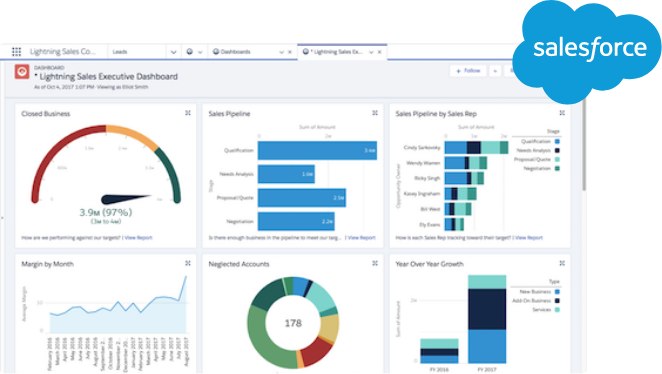Open View Report link under Sales Pipeline
662x374 pixels.
coord(362,238)
